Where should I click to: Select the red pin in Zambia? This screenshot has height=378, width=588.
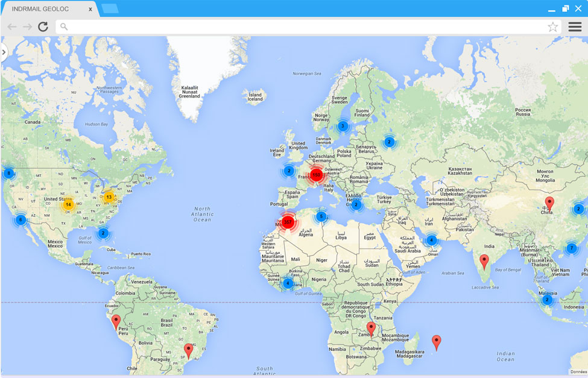pos(371,330)
